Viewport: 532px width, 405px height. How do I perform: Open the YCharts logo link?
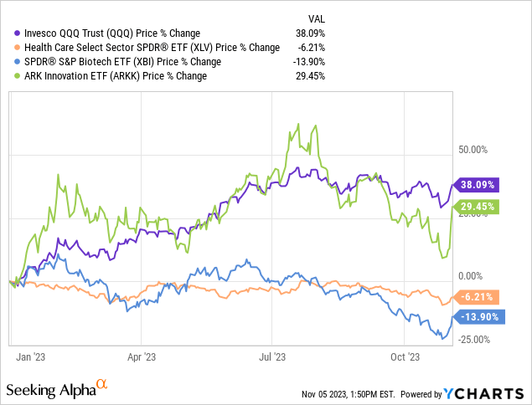coord(486,392)
